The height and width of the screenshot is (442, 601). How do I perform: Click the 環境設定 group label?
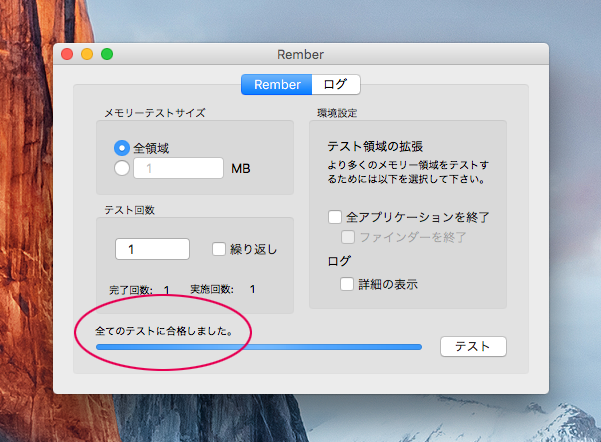pos(337,113)
